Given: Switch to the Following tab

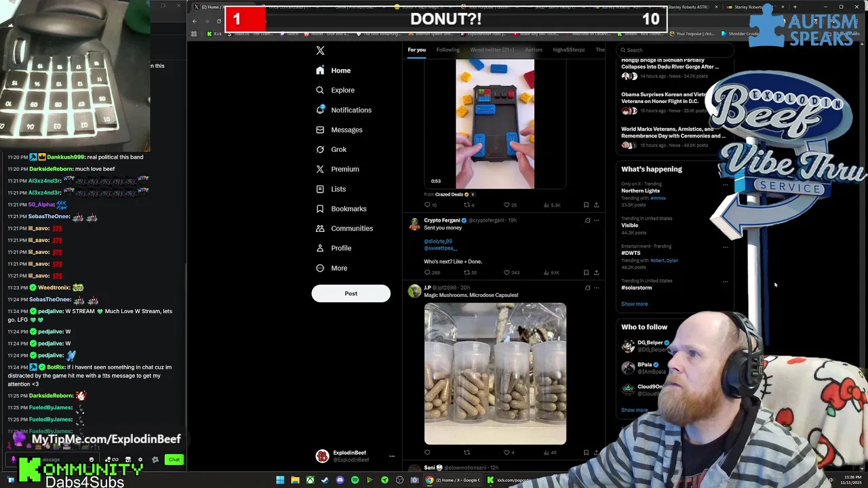Looking at the screenshot, I should click(x=448, y=49).
